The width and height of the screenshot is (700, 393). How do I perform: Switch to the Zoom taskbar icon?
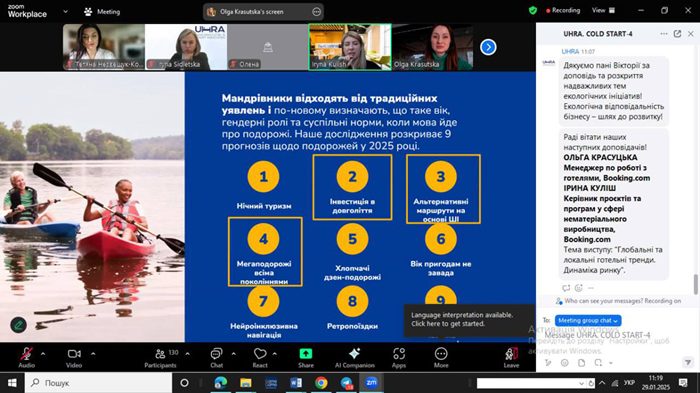pyautogui.click(x=371, y=383)
